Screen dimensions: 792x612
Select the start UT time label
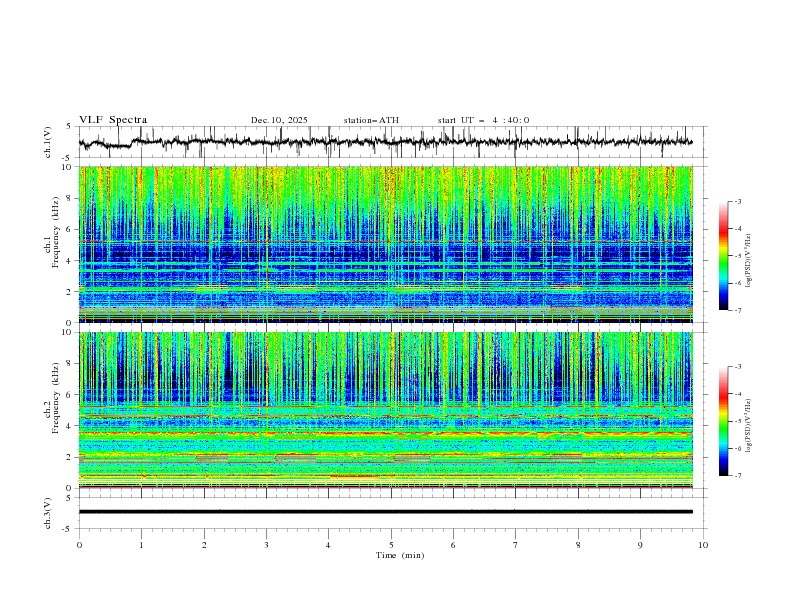point(483,120)
